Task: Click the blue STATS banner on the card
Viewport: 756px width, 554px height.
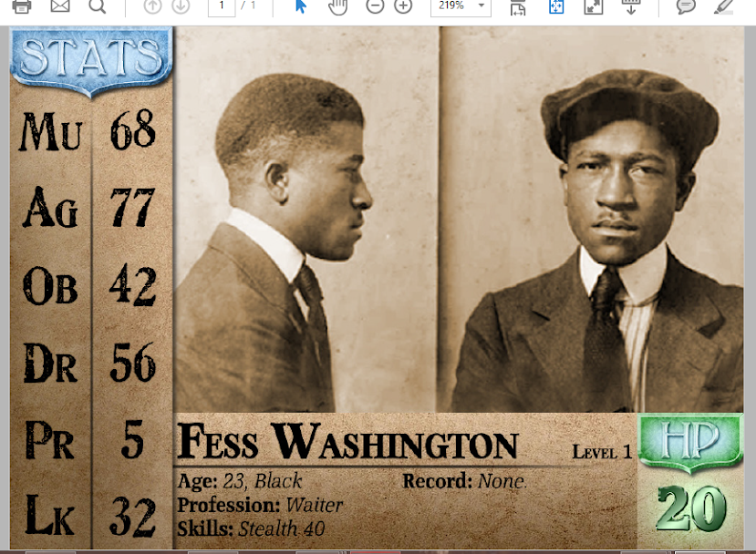Action: (x=90, y=57)
